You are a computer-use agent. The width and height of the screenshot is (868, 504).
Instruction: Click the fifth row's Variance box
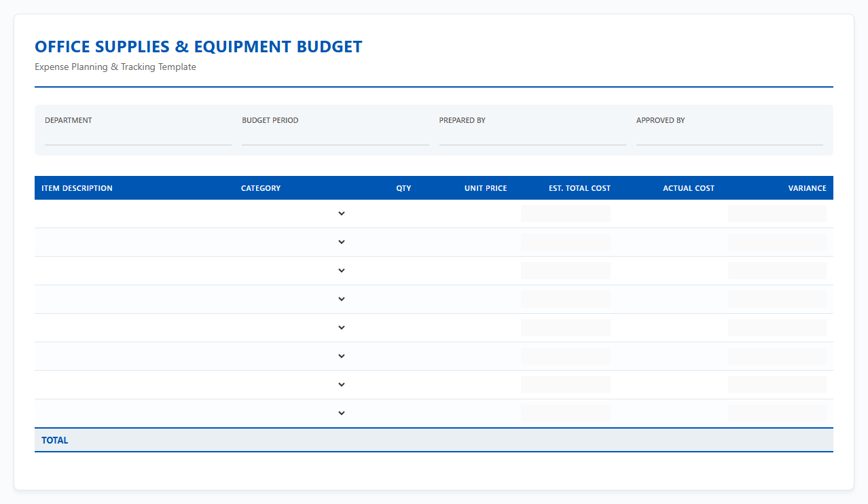(777, 327)
